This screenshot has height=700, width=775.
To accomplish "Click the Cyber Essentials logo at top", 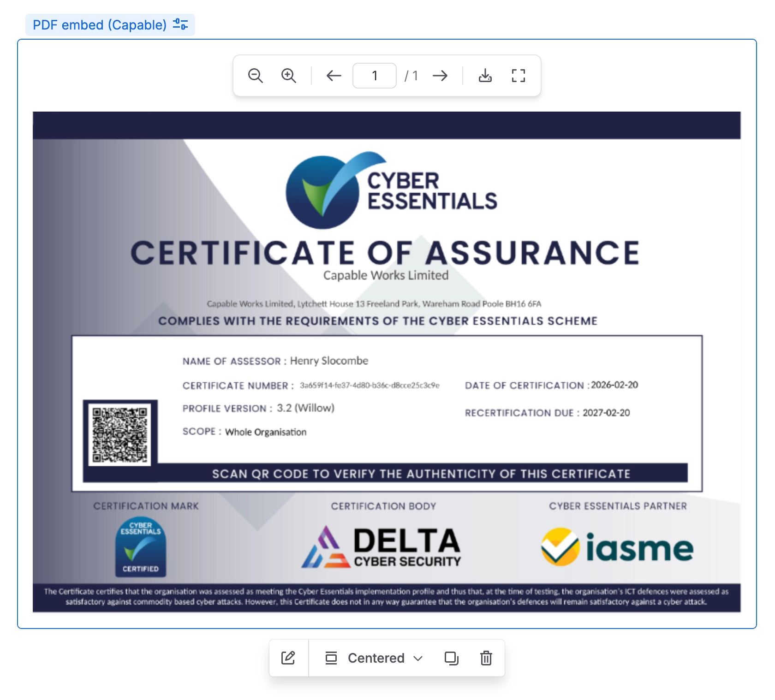I will click(391, 190).
